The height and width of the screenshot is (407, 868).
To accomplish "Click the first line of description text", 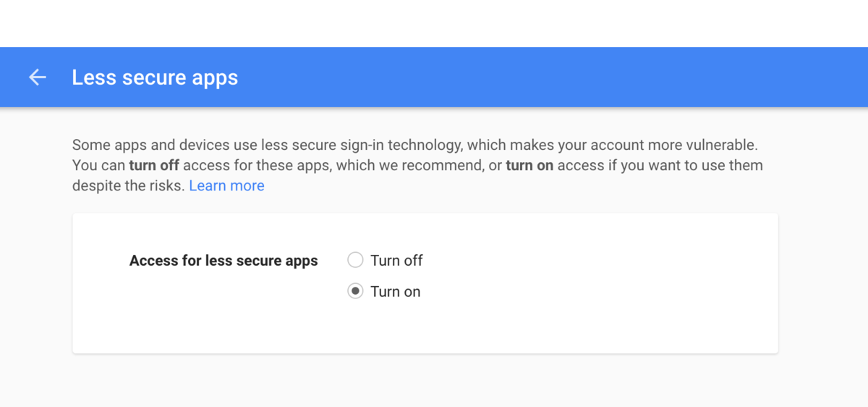I will [x=415, y=145].
